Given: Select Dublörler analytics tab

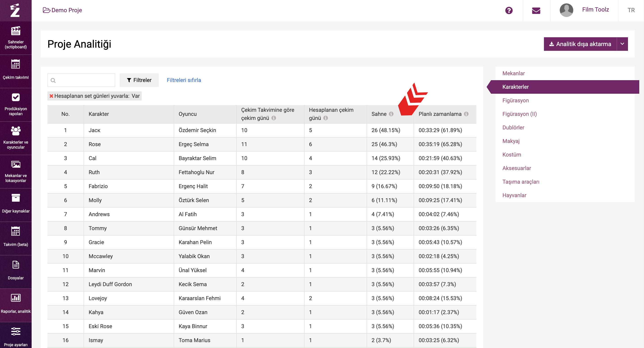Looking at the screenshot, I should tap(513, 128).
